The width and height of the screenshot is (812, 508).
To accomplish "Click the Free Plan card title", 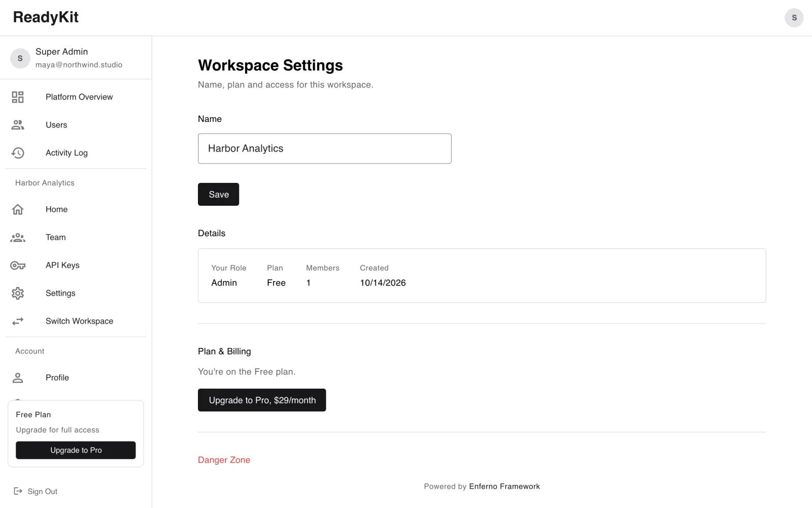I will (x=33, y=415).
